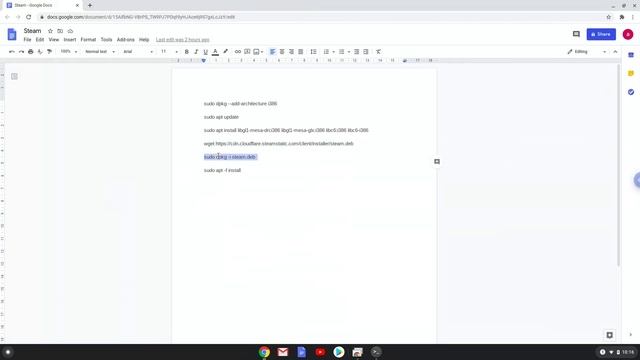The width and height of the screenshot is (640, 360).
Task: Open the Add-ons menu
Action: pyautogui.click(x=126, y=40)
